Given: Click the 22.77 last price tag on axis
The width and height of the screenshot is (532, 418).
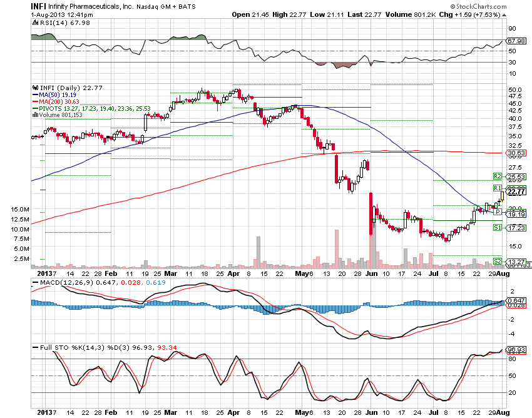Looking at the screenshot, I should click(x=516, y=191).
